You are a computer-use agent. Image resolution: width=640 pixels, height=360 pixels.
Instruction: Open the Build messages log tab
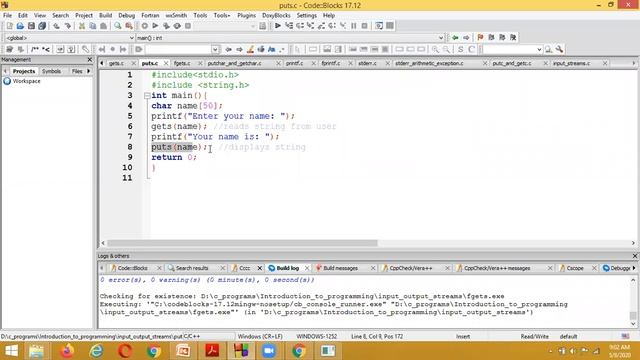[340, 268]
